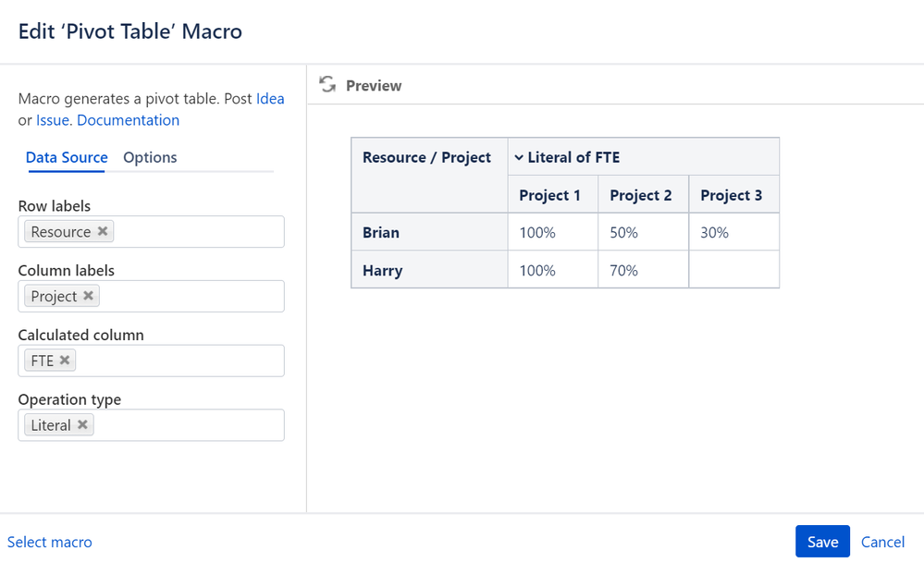
Task: Remove the Project tag from Column labels
Action: coord(89,296)
